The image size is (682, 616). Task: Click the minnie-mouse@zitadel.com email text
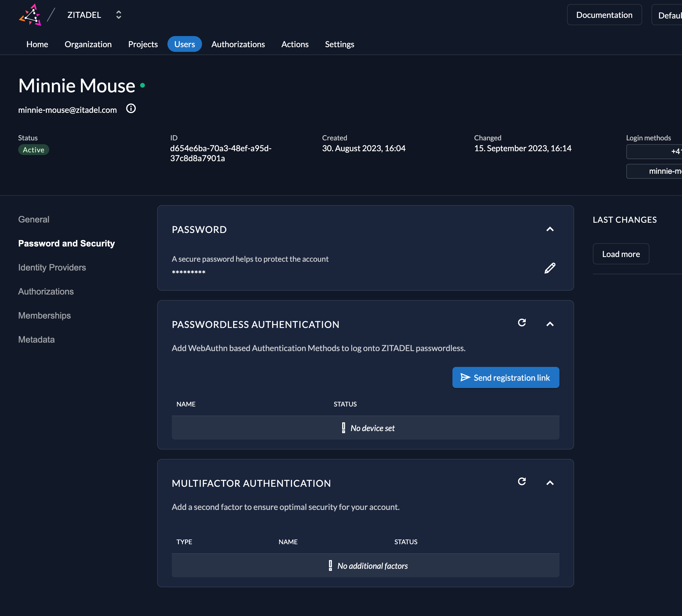point(68,110)
